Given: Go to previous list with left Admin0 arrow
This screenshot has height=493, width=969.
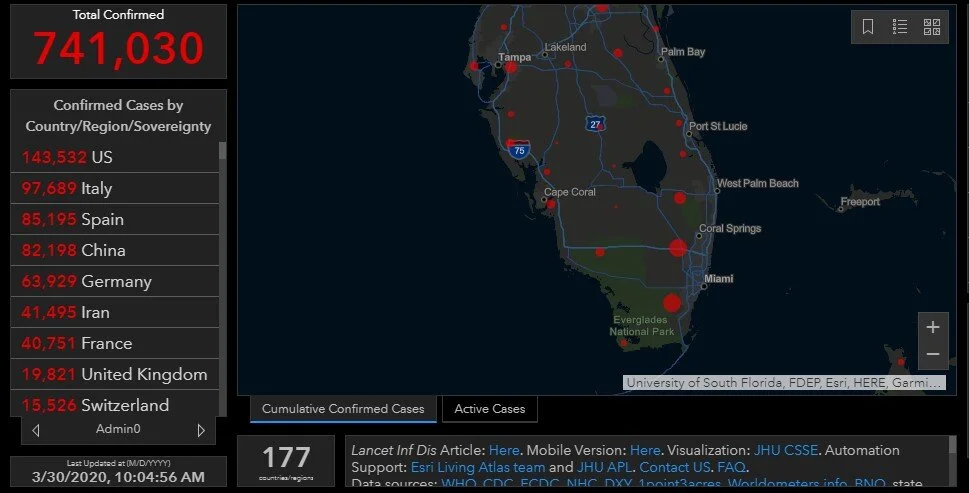Looking at the screenshot, I should (x=36, y=430).
